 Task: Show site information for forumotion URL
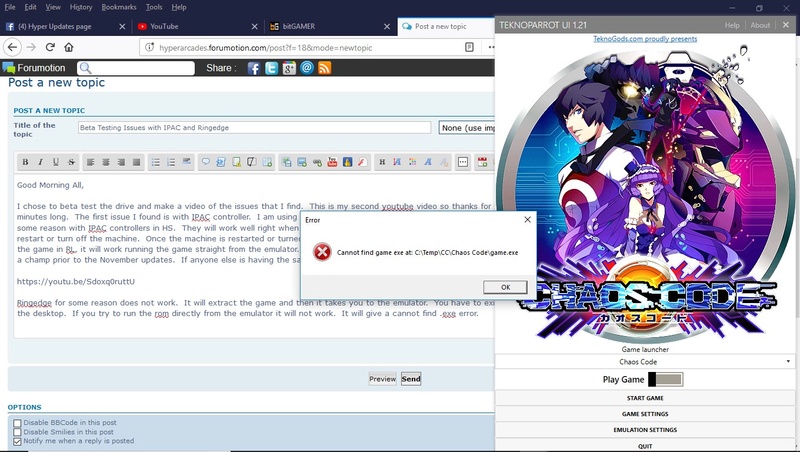pyautogui.click(x=149, y=47)
